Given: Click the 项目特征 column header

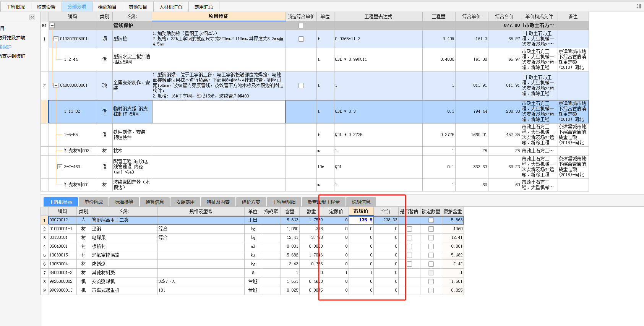Looking at the screenshot, I should pos(219,16).
